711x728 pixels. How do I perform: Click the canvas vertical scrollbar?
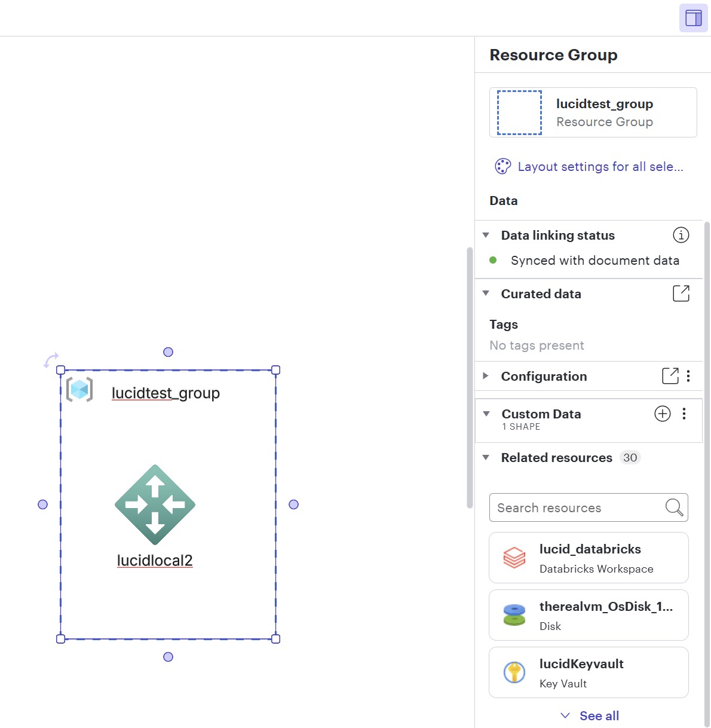tap(470, 378)
